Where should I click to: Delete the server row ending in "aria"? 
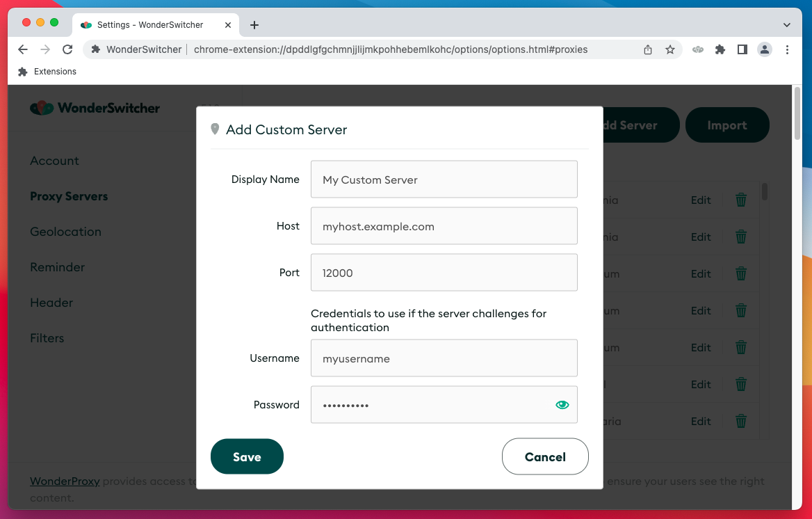pos(741,421)
